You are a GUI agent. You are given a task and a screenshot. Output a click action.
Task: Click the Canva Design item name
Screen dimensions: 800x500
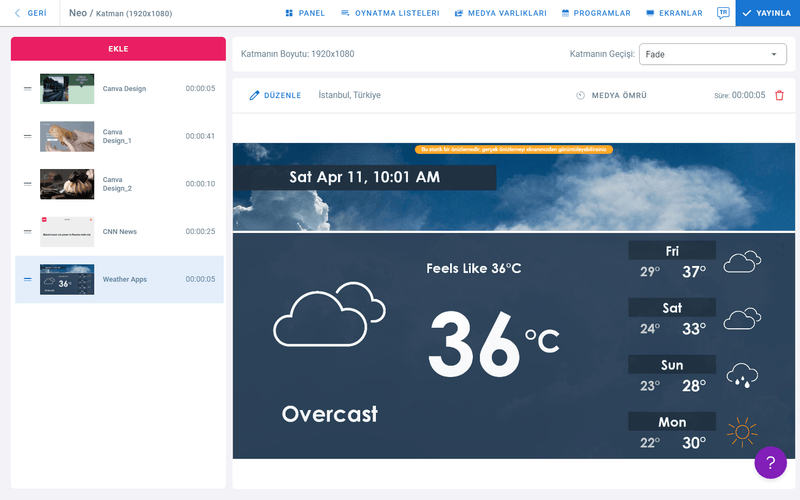point(124,89)
